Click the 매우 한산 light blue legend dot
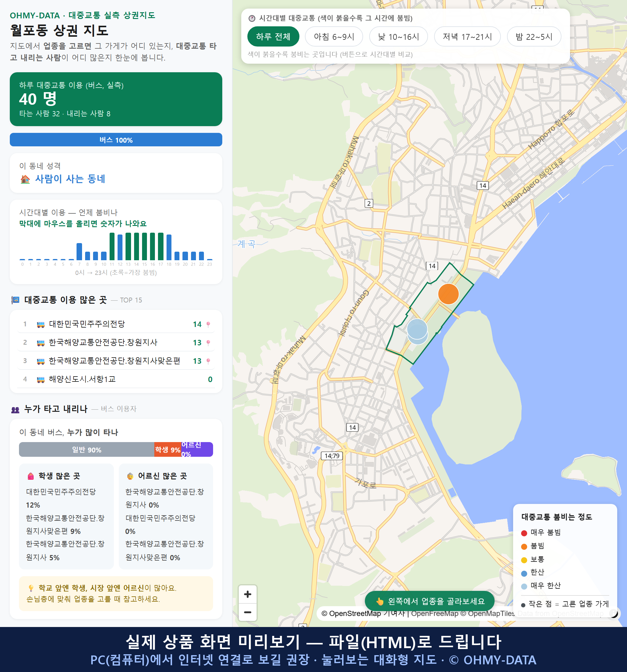This screenshot has width=627, height=672. coord(524,587)
